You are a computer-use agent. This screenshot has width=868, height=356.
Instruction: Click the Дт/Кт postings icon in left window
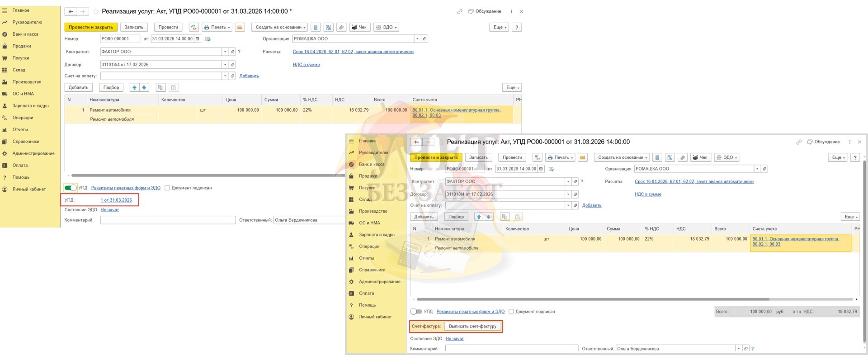coord(194,27)
